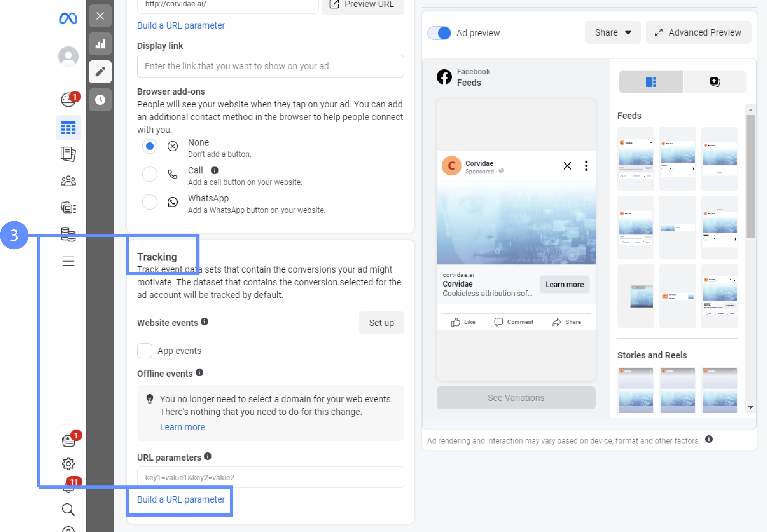The height and width of the screenshot is (532, 767).
Task: Open the hamburger all tools menu
Action: click(68, 261)
